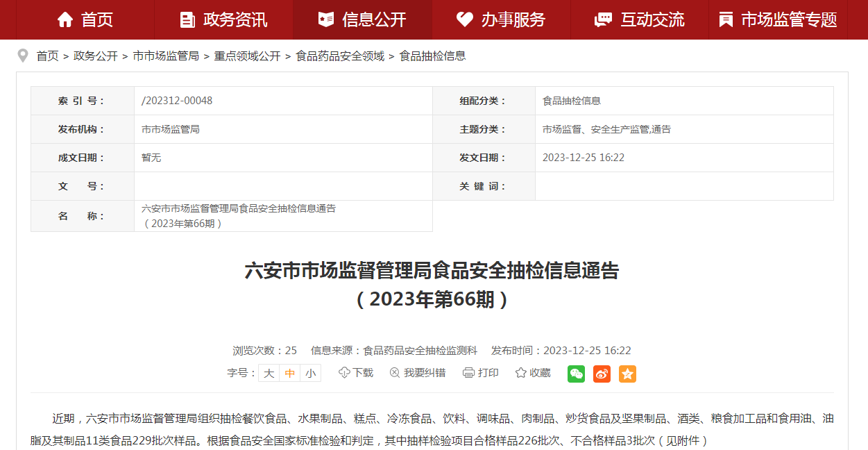The image size is (868, 450).
Task: Set font size to 中 (medium)
Action: tap(290, 374)
